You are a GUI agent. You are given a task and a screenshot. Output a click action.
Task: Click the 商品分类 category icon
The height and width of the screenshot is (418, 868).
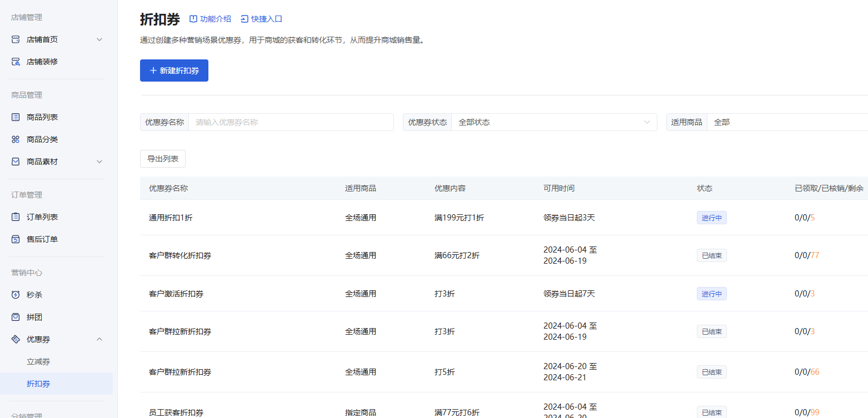[x=16, y=139]
